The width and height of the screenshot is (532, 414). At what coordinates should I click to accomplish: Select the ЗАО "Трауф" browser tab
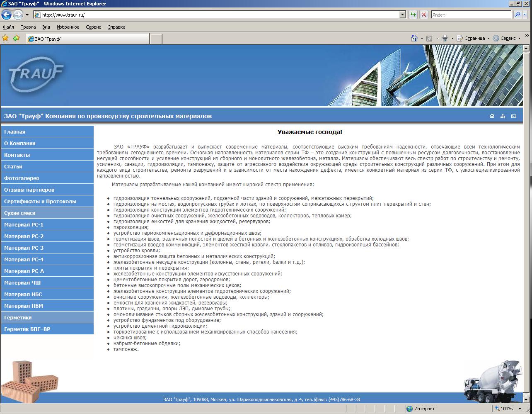point(87,39)
